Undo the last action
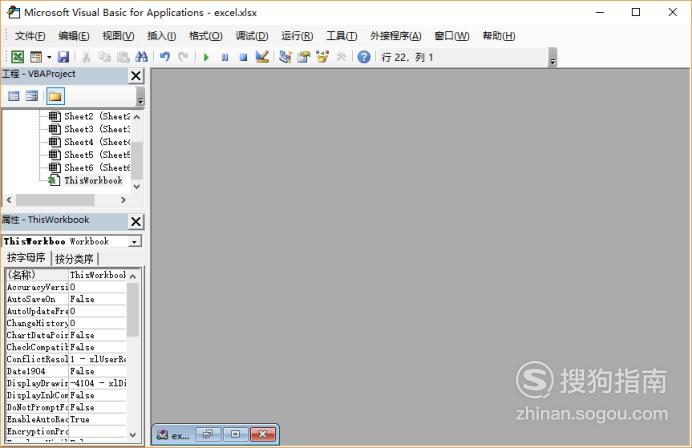The image size is (692, 448). (x=165, y=57)
